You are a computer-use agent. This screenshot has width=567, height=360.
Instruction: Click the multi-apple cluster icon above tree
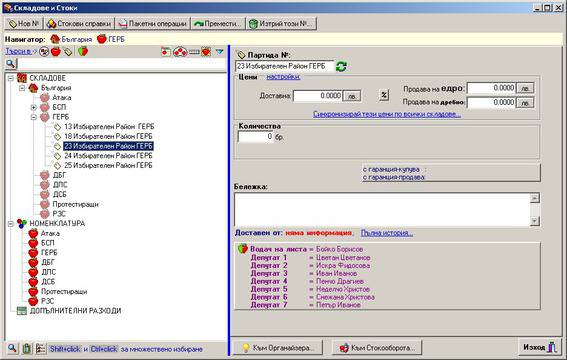[x=180, y=52]
